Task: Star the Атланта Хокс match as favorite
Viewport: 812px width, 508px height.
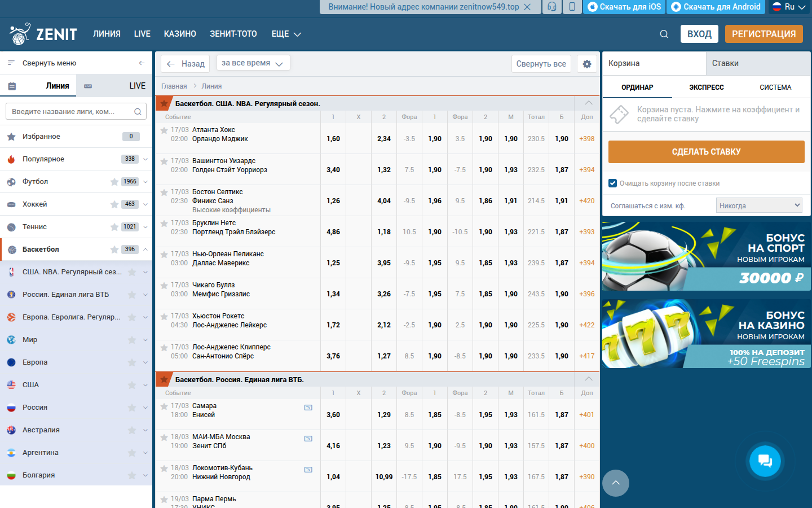Action: tap(164, 130)
